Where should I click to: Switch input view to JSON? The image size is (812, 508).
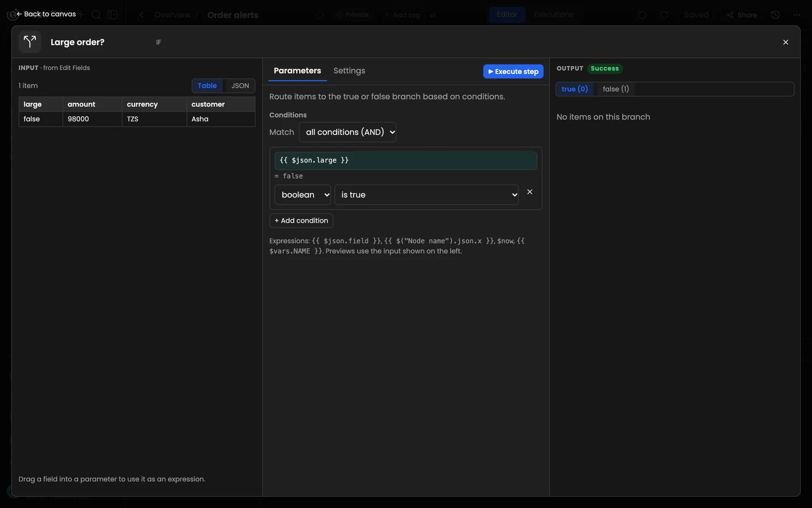[x=240, y=86]
